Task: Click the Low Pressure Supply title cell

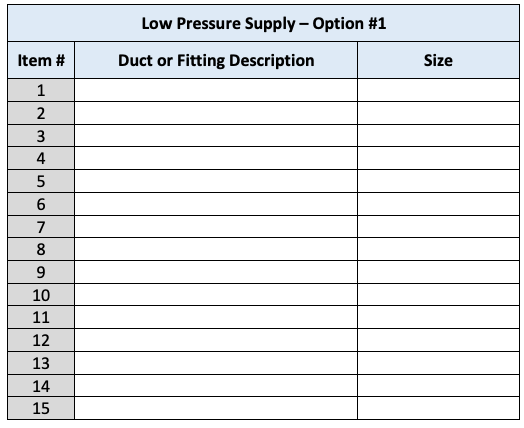Action: [263, 23]
